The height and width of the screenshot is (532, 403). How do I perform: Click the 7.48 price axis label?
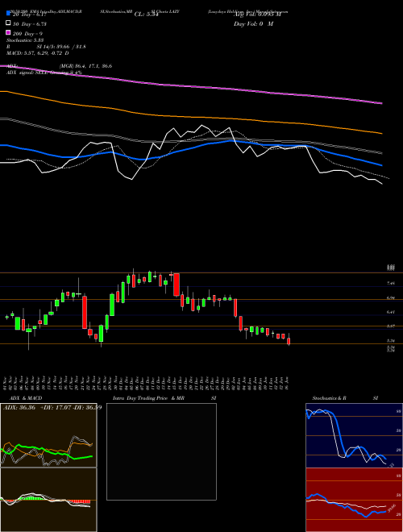391,283
